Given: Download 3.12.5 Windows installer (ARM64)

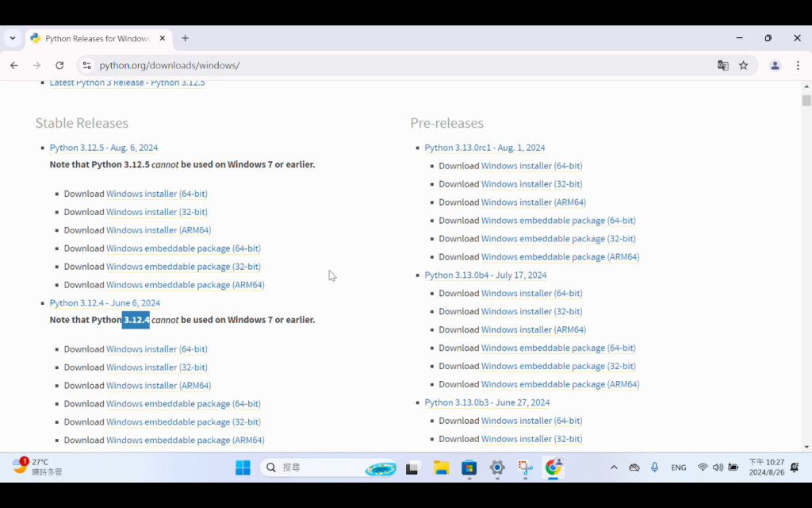Looking at the screenshot, I should pos(159,230).
